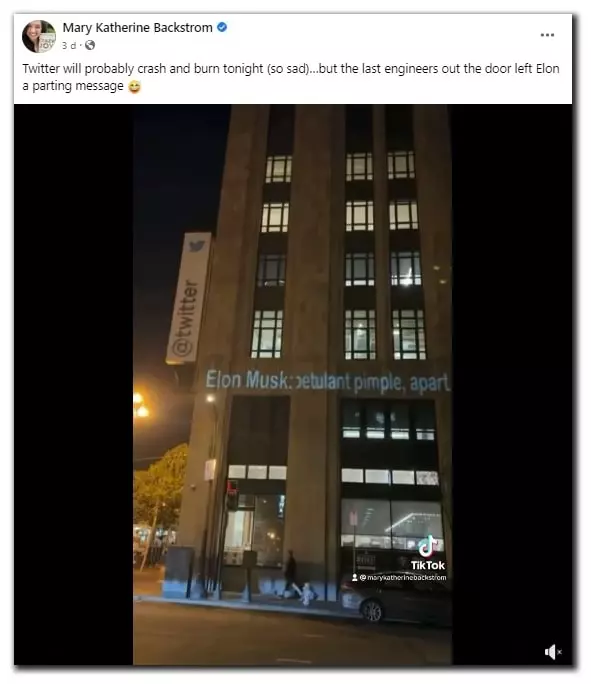Click the vertical @twitter building sign
This screenshot has width=591, height=684.
click(188, 298)
